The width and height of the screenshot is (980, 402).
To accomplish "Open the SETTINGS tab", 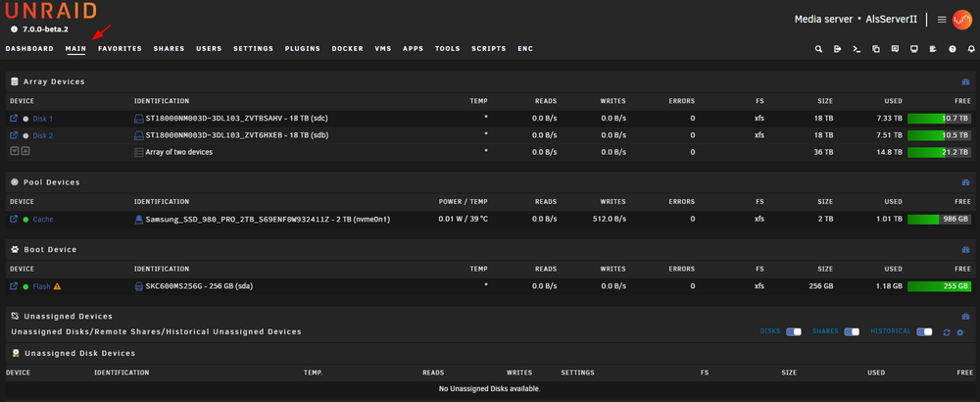I will tap(253, 49).
